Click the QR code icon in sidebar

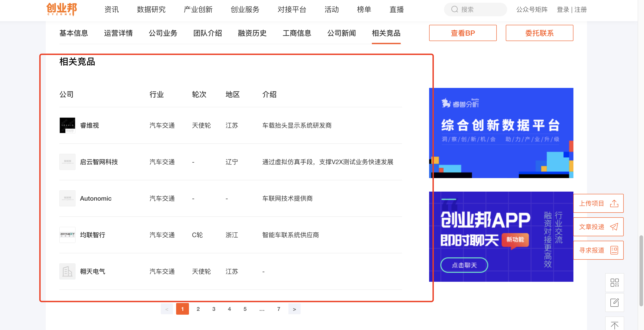(614, 282)
